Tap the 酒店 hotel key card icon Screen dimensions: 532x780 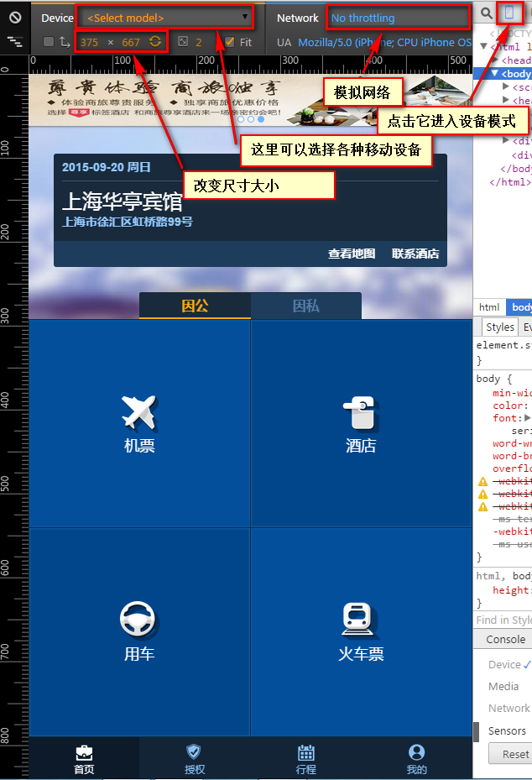click(361, 413)
